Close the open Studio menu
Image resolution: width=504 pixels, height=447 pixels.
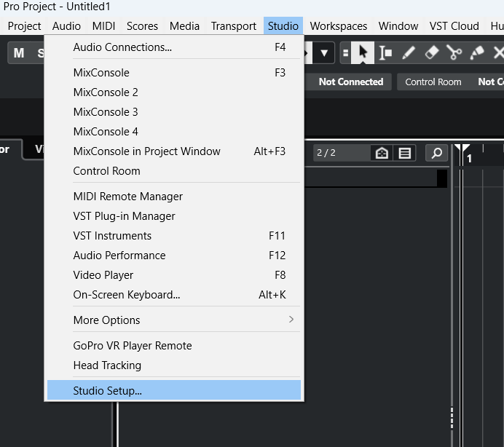coord(283,26)
